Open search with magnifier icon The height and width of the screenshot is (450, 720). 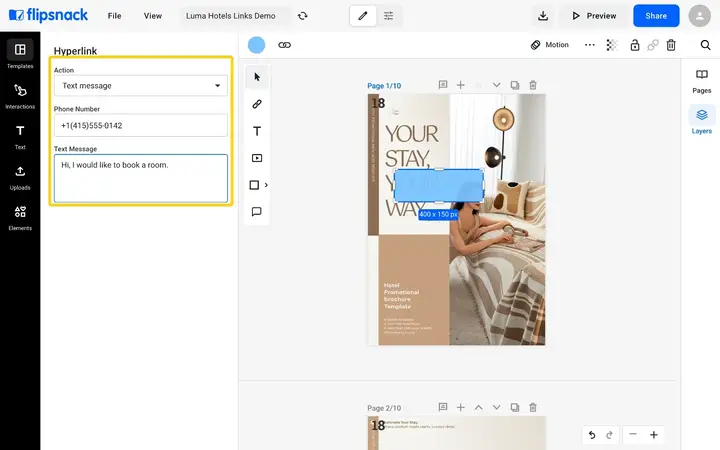(x=705, y=45)
